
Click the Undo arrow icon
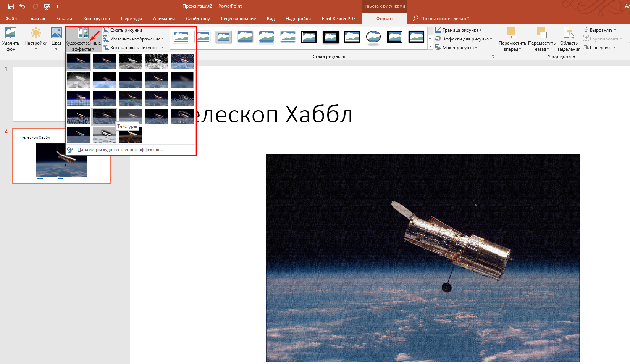pos(22,6)
